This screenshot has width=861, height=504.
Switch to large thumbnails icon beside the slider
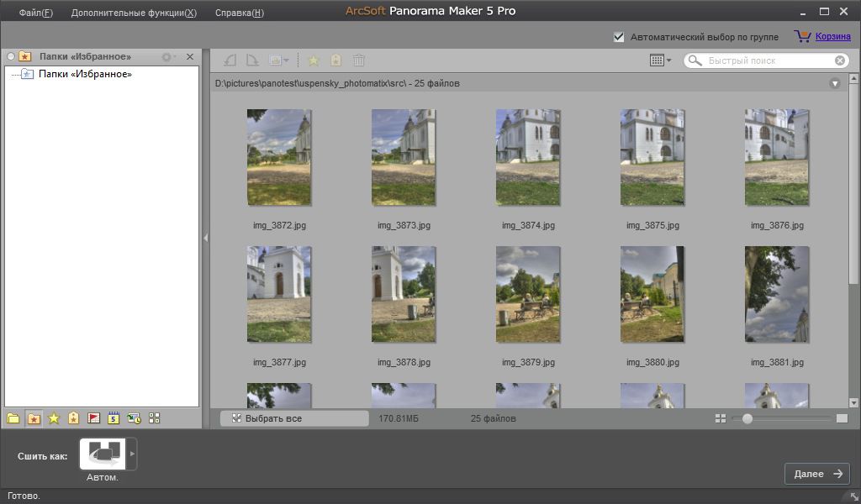[842, 418]
